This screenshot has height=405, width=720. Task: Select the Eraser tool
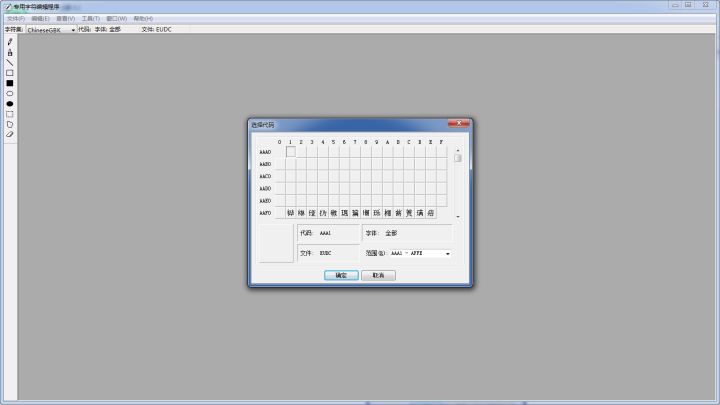[10, 134]
